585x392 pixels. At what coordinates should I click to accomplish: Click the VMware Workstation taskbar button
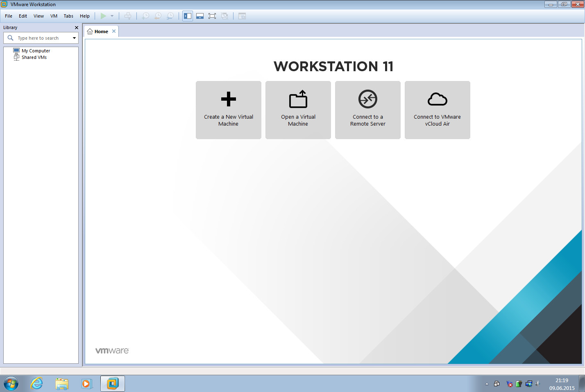coord(113,384)
